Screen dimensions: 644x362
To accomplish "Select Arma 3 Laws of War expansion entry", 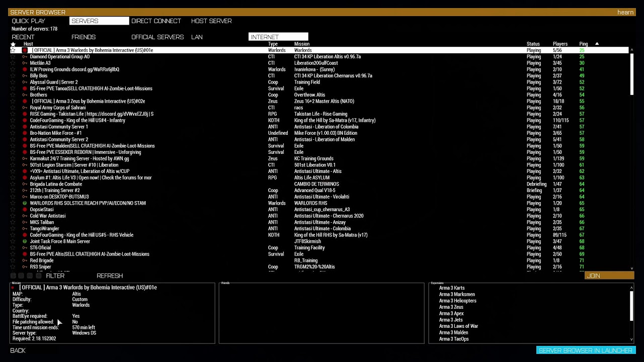I will (458, 326).
